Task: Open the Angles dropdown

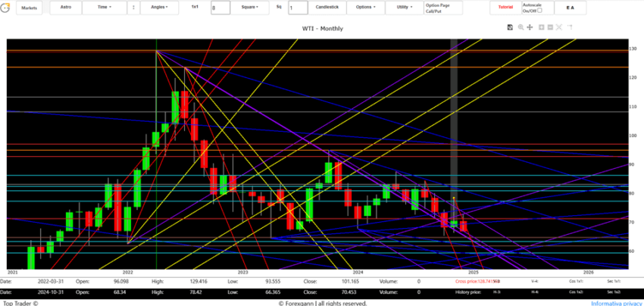Action: tap(159, 8)
